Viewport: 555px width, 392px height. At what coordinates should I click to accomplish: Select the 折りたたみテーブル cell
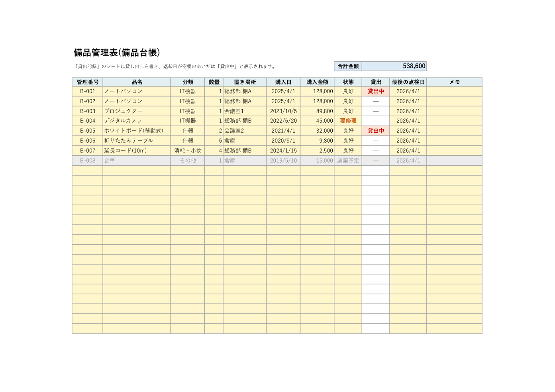point(137,141)
